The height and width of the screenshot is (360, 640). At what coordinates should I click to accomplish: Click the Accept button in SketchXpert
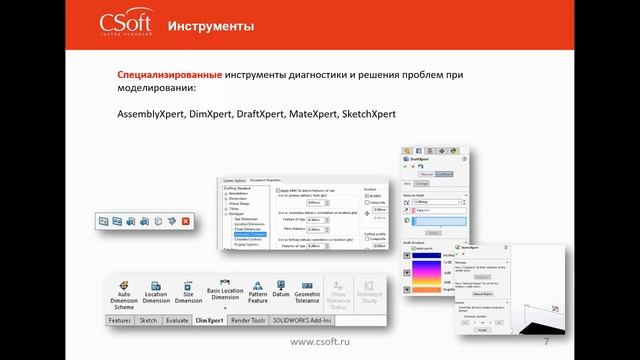click(x=482, y=329)
